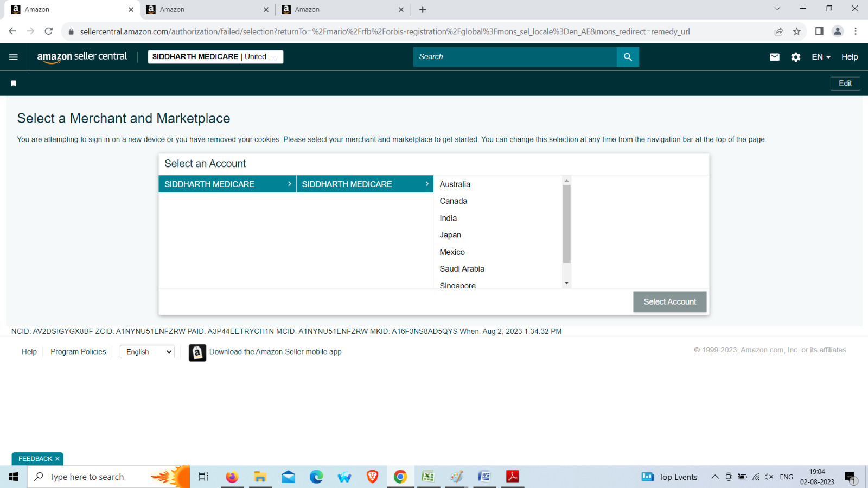Image resolution: width=868 pixels, height=488 pixels.
Task: Click the Select Account button
Action: [669, 302]
